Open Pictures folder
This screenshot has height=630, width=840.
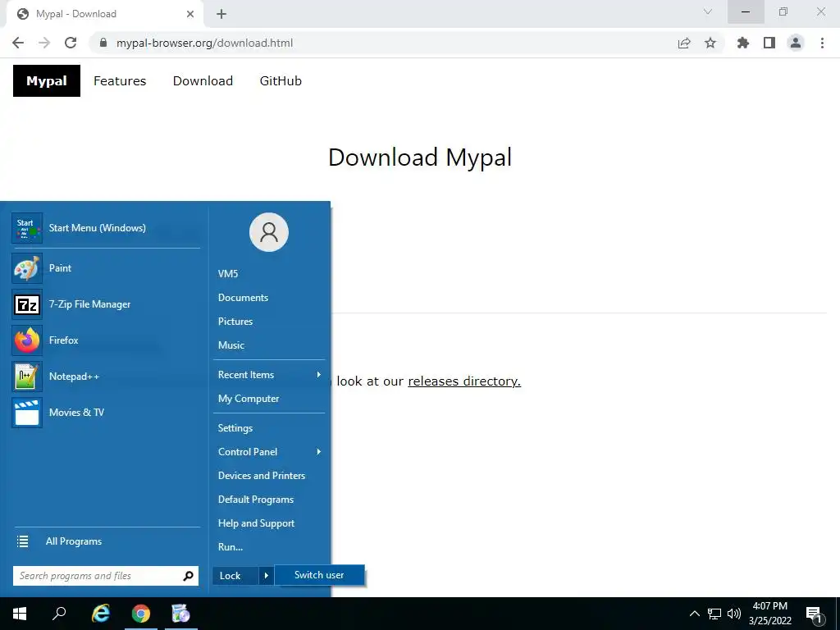click(x=235, y=322)
